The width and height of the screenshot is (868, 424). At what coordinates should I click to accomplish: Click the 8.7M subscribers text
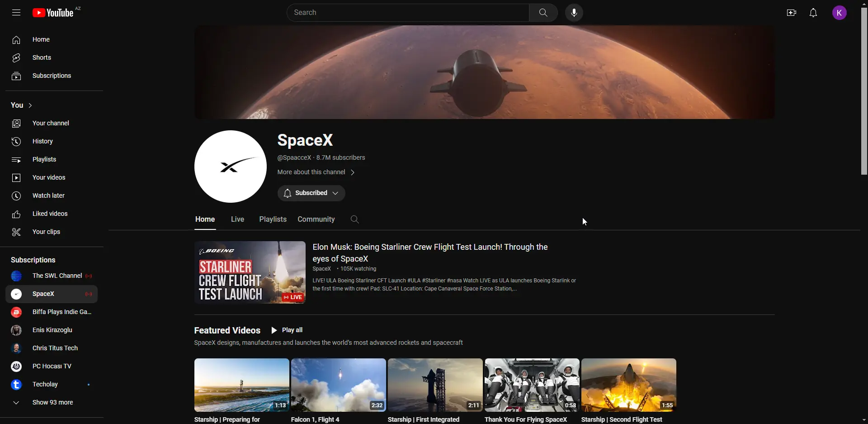coord(341,157)
